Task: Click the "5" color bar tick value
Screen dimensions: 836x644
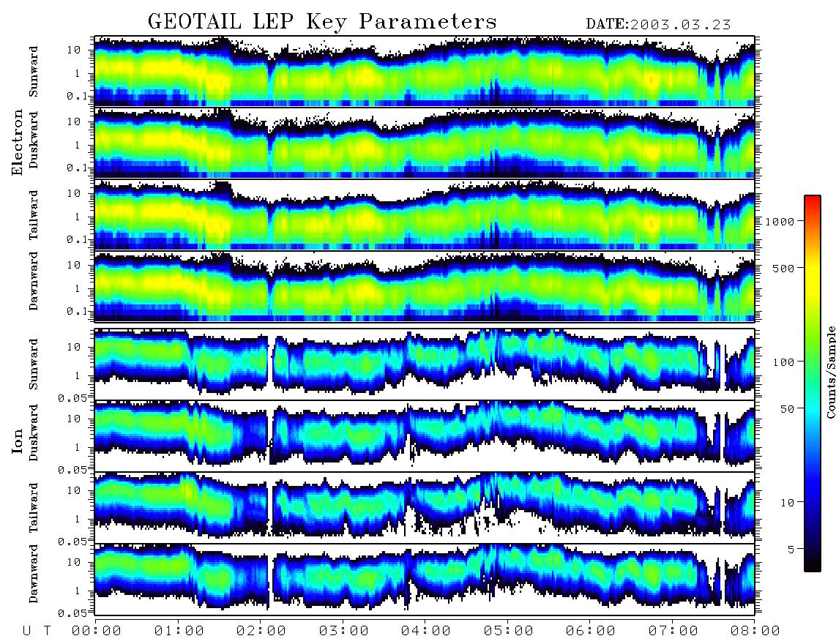Action: (x=791, y=550)
